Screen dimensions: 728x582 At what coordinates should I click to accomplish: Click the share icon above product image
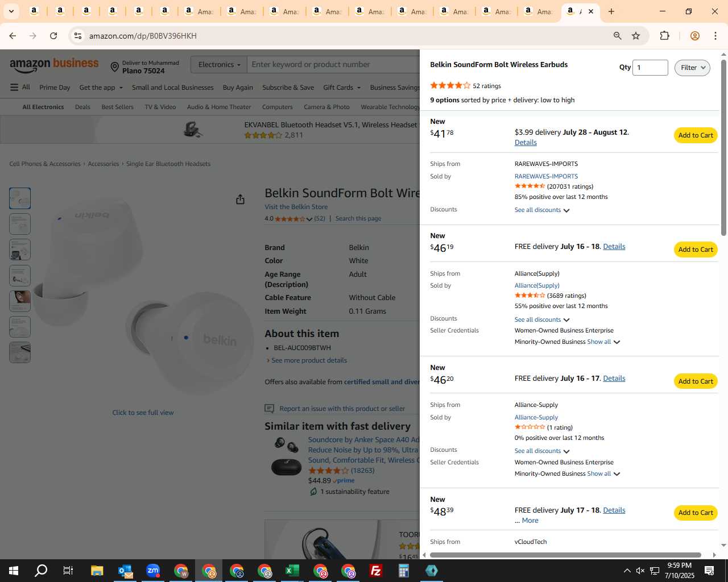click(240, 199)
